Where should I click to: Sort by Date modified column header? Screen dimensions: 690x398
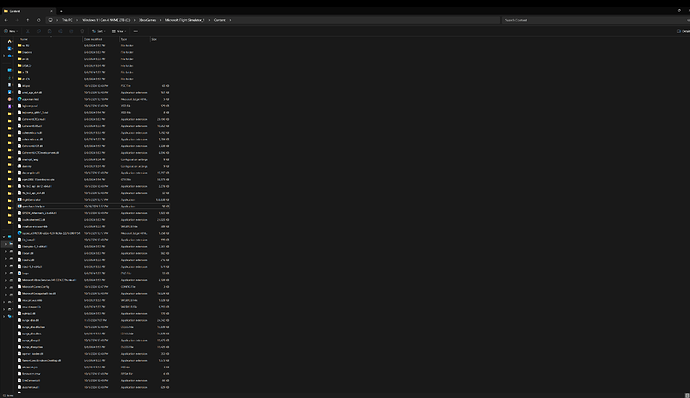101,39
